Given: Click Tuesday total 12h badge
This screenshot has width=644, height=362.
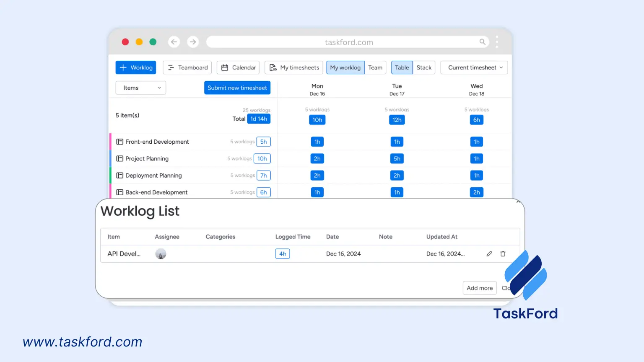Looking at the screenshot, I should pos(397,120).
